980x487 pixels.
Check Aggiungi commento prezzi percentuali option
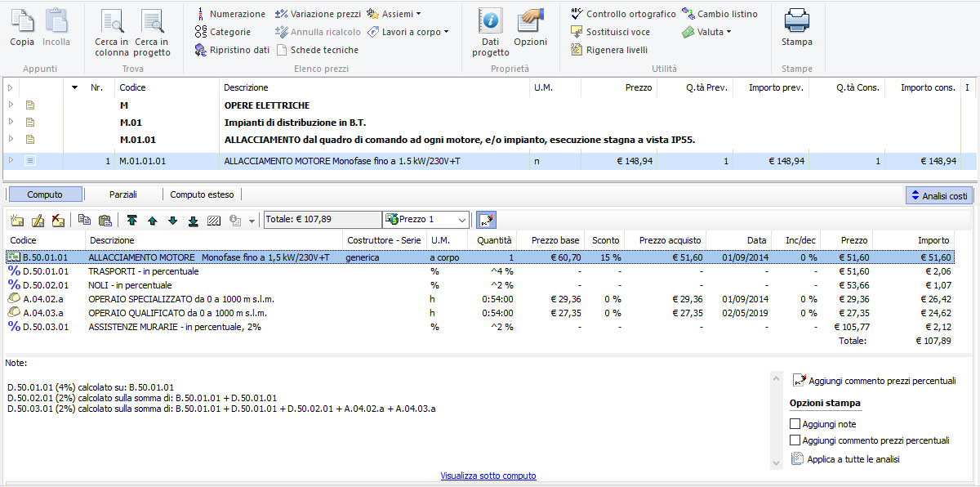[795, 440]
